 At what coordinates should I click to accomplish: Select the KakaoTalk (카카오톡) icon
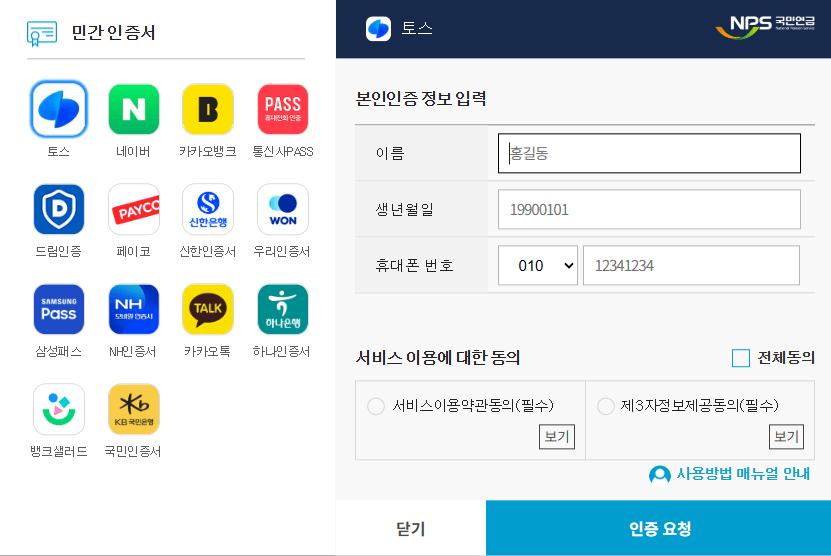(208, 309)
